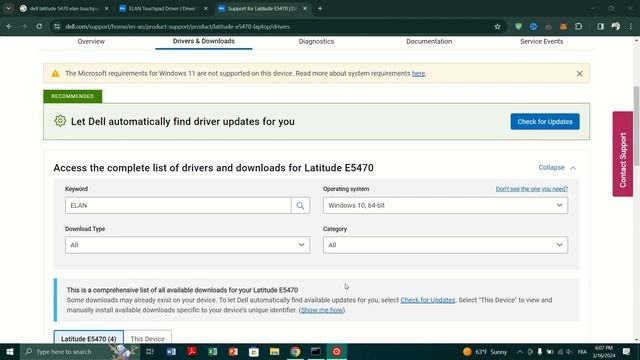The image size is (640, 360).
Task: Open the Contact Support side panel
Action: (x=622, y=154)
